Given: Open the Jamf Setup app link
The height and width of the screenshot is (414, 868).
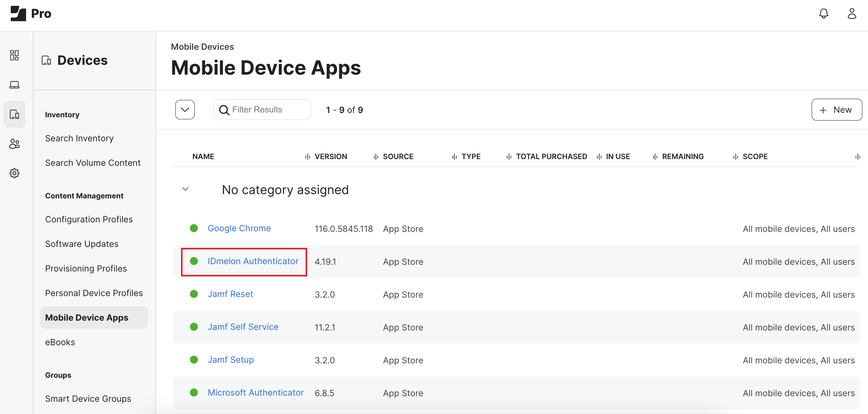Looking at the screenshot, I should point(231,360).
